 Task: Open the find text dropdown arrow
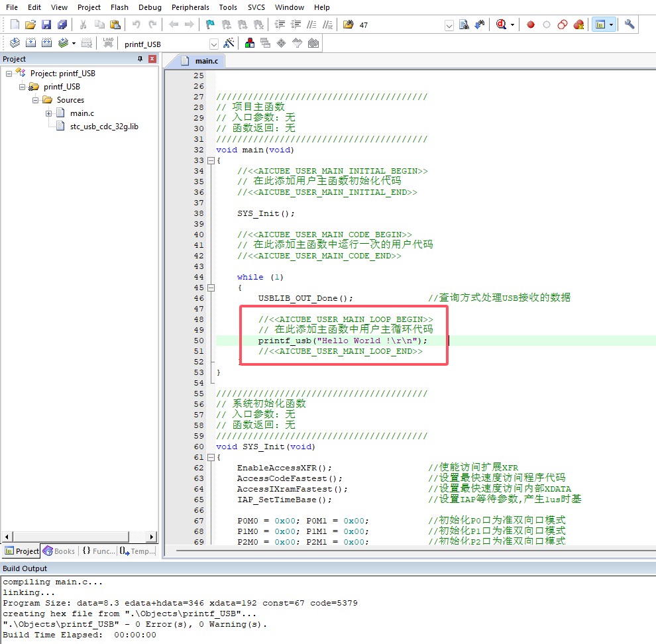pyautogui.click(x=449, y=26)
